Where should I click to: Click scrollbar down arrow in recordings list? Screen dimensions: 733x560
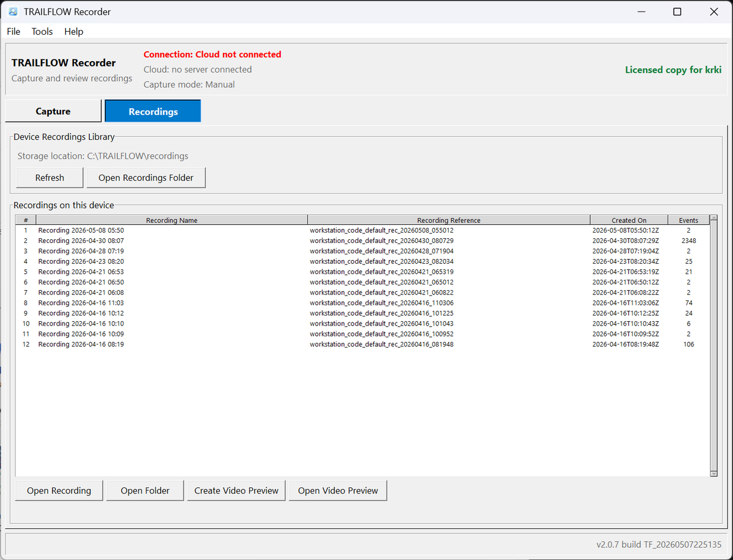(713, 473)
